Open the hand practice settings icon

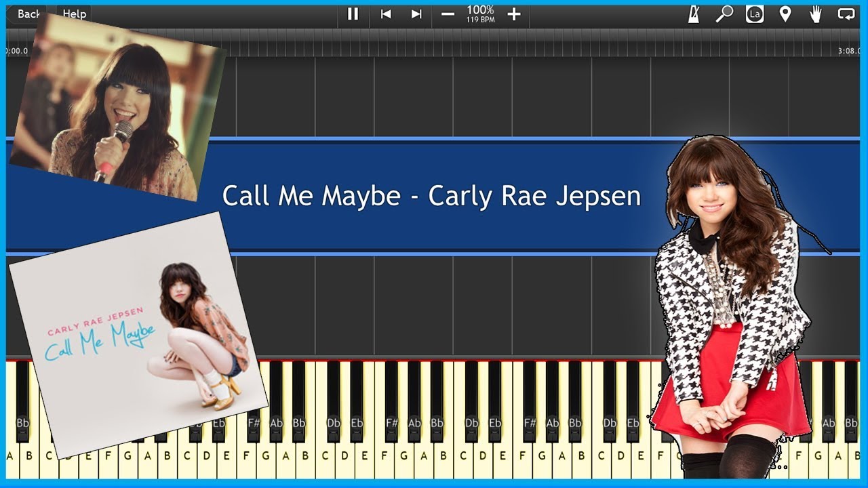[x=816, y=14]
